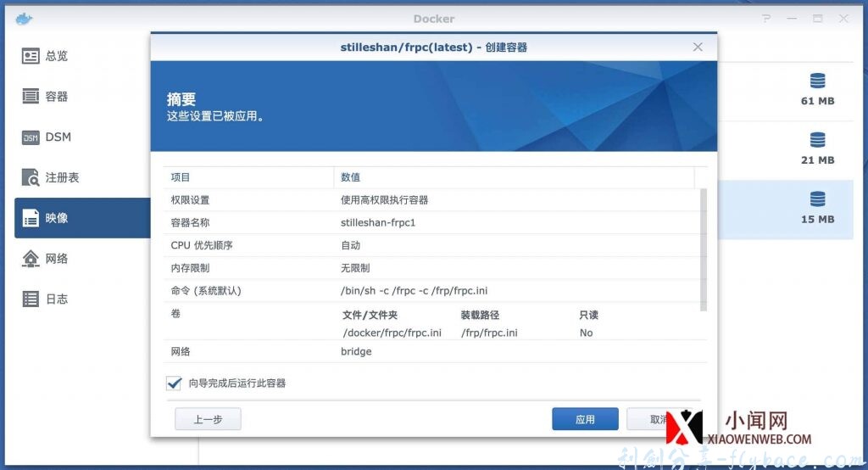The image size is (868, 470).
Task: Click the 无限制 memory value
Action: pos(355,268)
